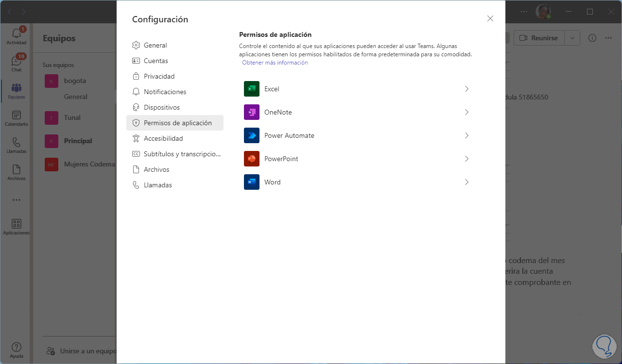Expand Word permissions chevron
Viewport: 622px width, 364px height.
466,182
